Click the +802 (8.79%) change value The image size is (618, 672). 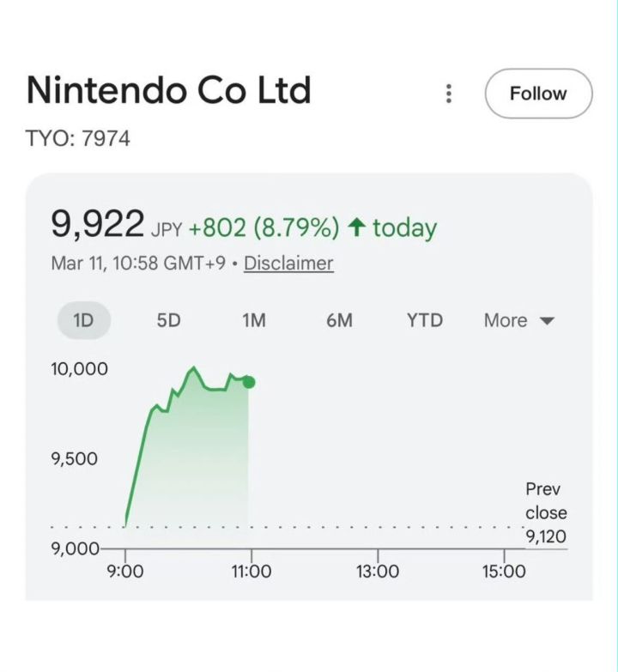[264, 227]
